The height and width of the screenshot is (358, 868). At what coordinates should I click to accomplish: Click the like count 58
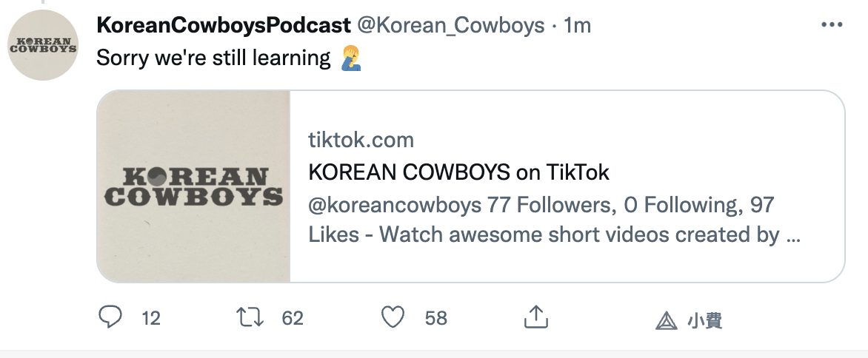coord(435,318)
